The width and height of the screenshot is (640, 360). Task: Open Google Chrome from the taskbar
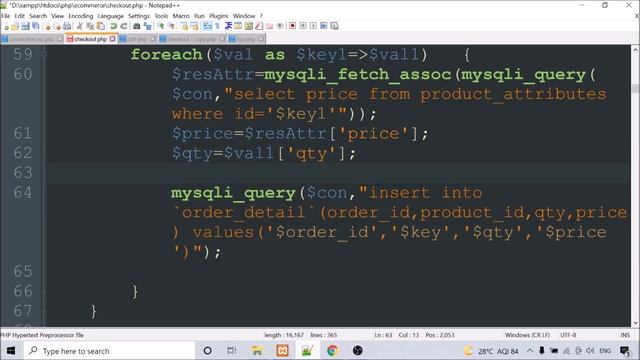click(x=332, y=351)
